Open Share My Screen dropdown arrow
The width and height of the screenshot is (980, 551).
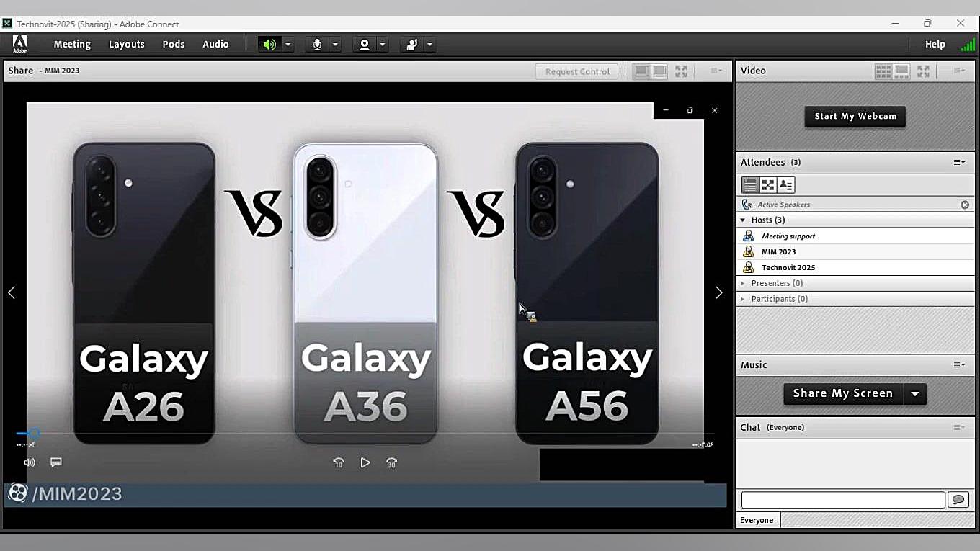(x=915, y=393)
